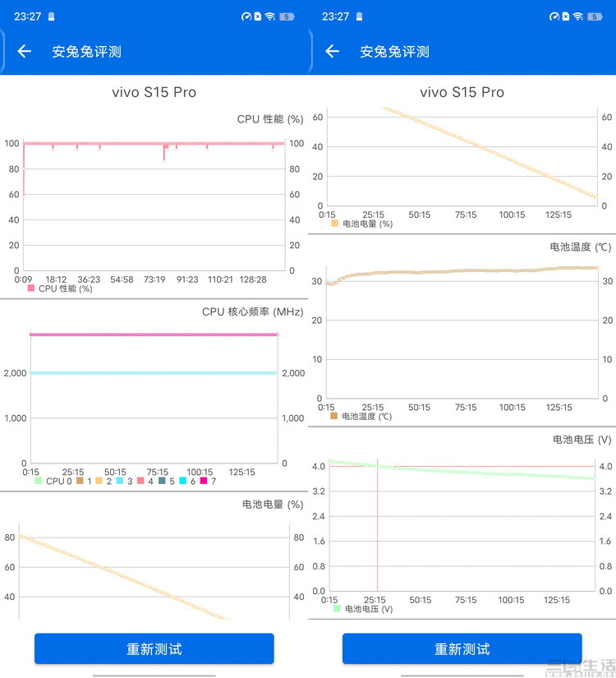Tap the CPU 核心频率 (MHz) chart title

coord(252,311)
